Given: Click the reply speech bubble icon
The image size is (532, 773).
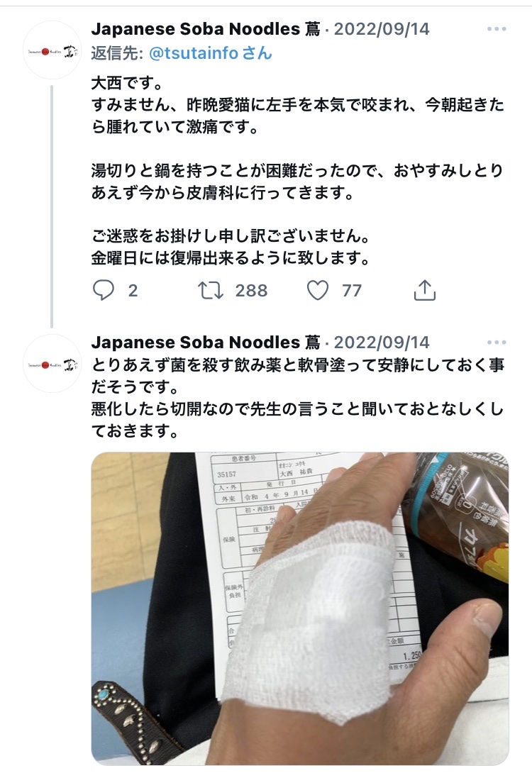Looking at the screenshot, I should coord(104,290).
